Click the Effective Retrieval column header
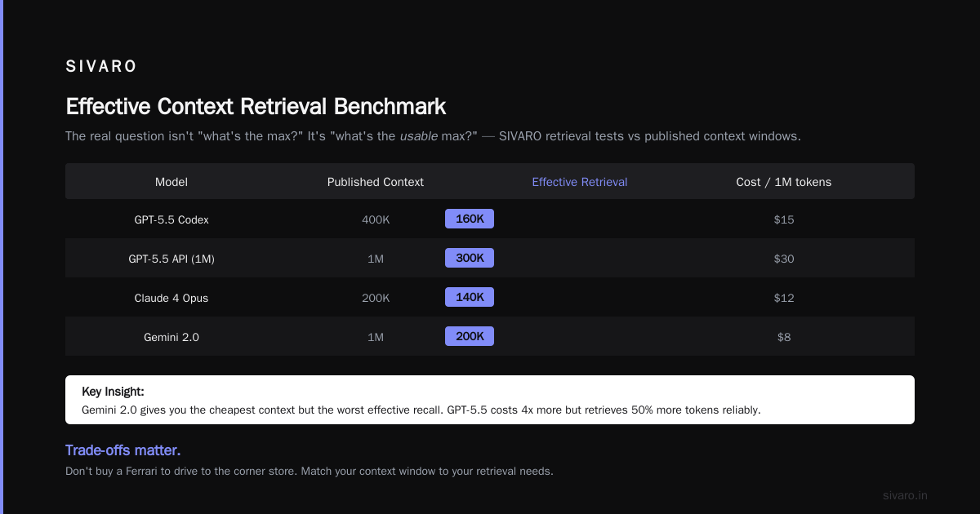This screenshot has width=980, height=514. tap(580, 182)
